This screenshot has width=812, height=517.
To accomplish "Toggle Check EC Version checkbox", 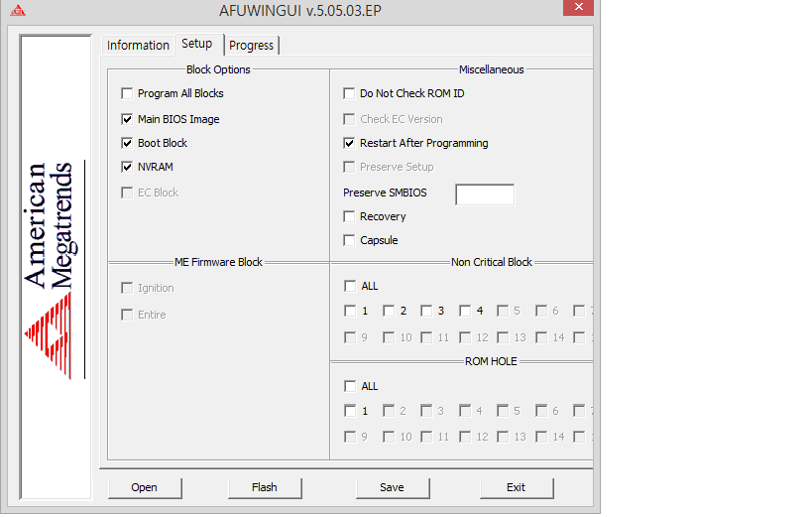I will (x=349, y=119).
